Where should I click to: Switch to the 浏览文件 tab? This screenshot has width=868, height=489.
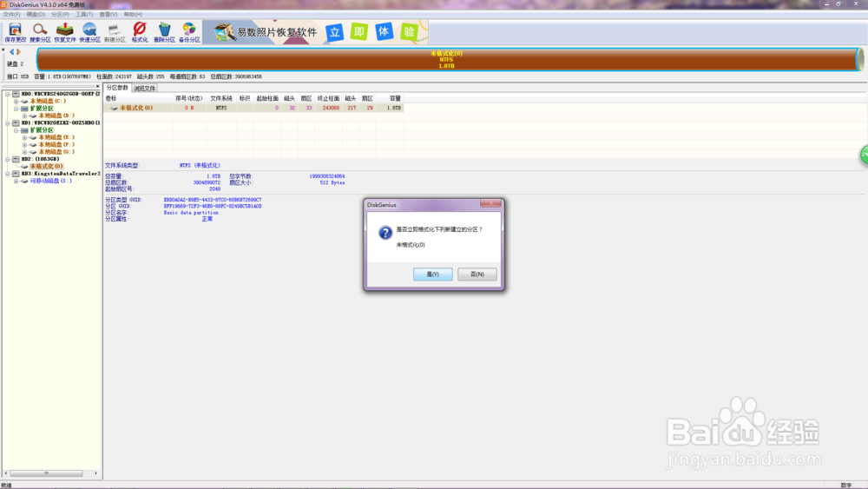tap(144, 88)
